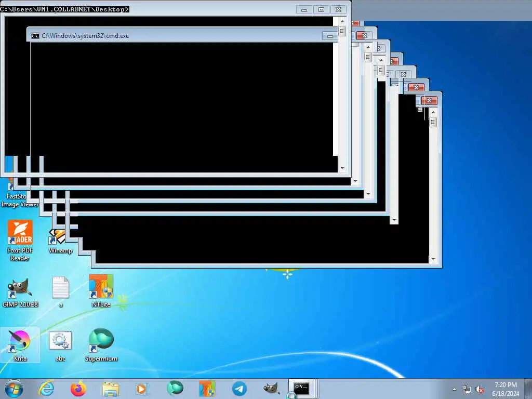Click scroll-up arrow of lowest cascaded cmd window
Image resolution: width=532 pixels, height=399 pixels.
click(433, 112)
